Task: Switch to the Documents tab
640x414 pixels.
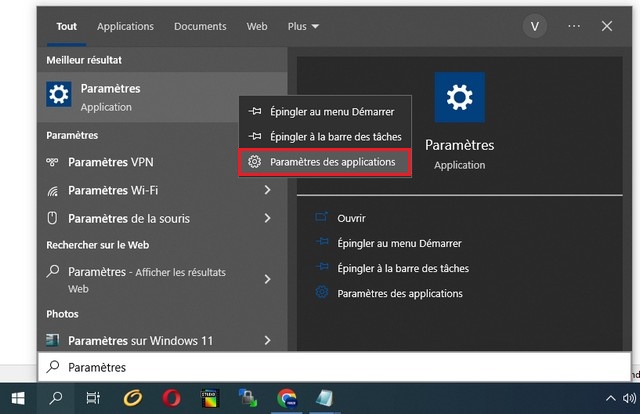Action: [200, 27]
